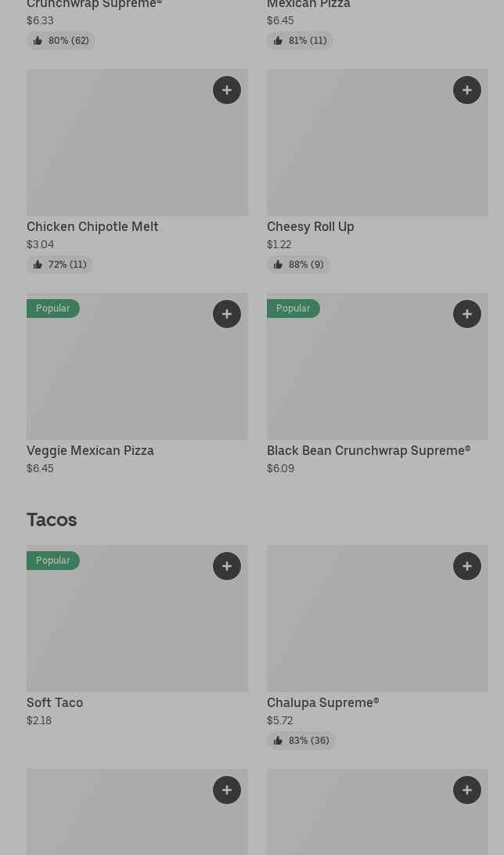This screenshot has height=855, width=504.
Task: Add Black Bean Crunchwrap Supreme plus icon
Action: (467, 314)
